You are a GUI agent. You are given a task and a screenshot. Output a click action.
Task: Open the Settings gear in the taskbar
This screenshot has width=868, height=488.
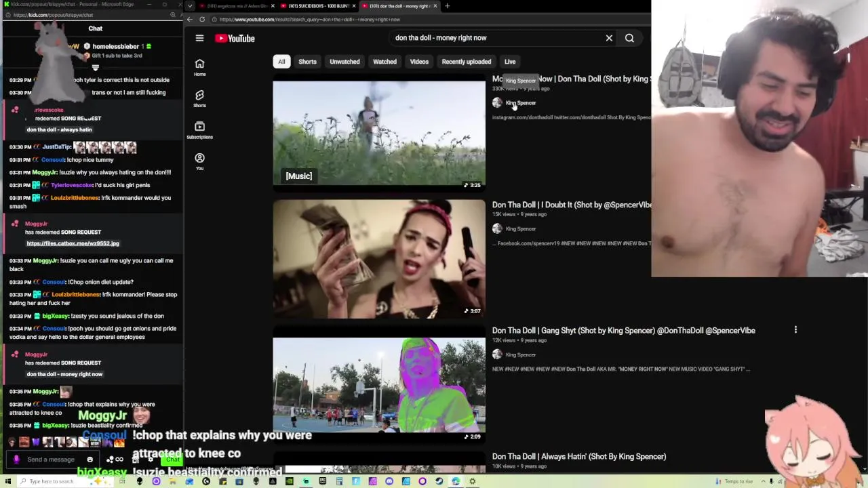(472, 481)
